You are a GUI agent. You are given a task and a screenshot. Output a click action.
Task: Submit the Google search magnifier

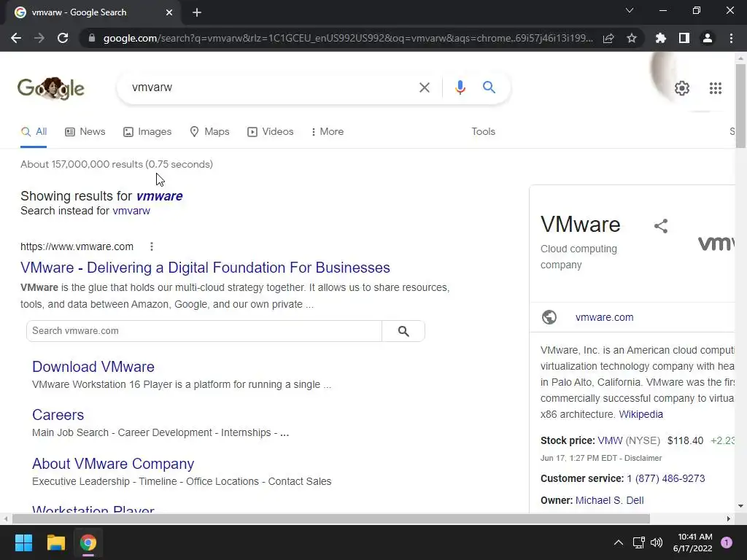coord(489,87)
